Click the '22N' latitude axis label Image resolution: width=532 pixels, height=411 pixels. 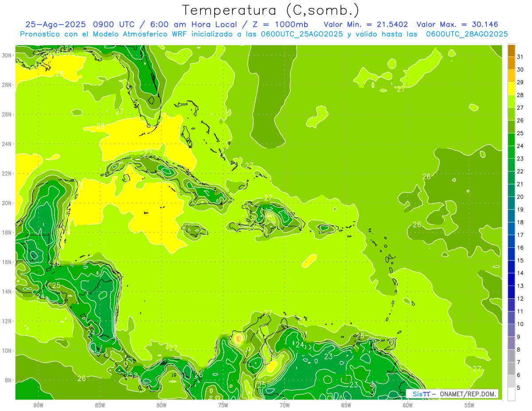click(x=7, y=173)
